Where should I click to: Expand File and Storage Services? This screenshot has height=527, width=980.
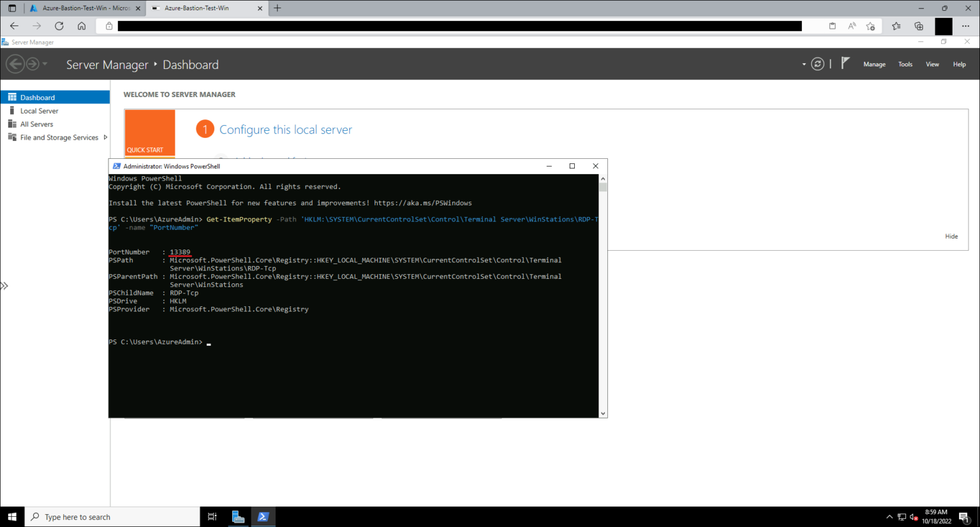(107, 137)
